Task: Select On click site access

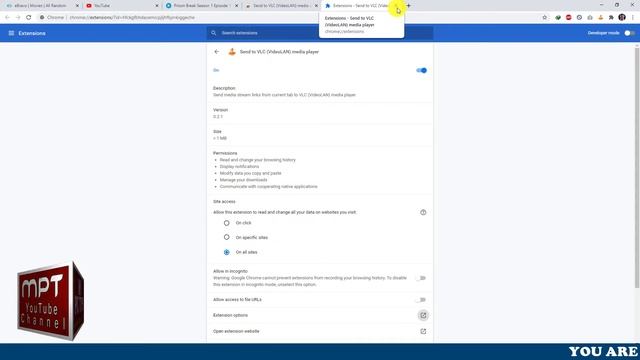Action: [227, 223]
